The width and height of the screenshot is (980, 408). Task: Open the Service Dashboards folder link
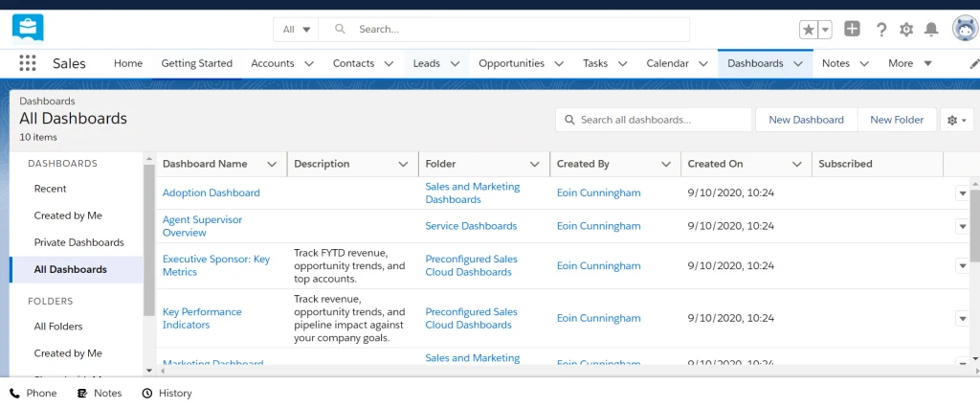(x=471, y=226)
